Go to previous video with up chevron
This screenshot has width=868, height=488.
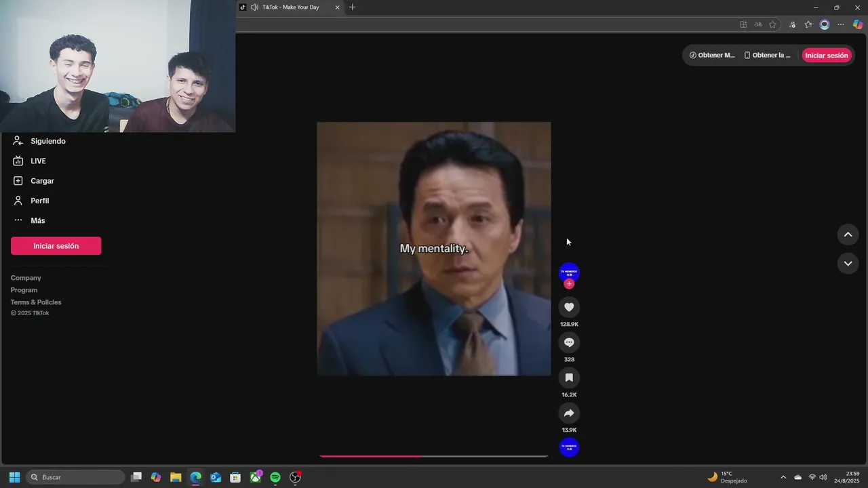coord(848,235)
